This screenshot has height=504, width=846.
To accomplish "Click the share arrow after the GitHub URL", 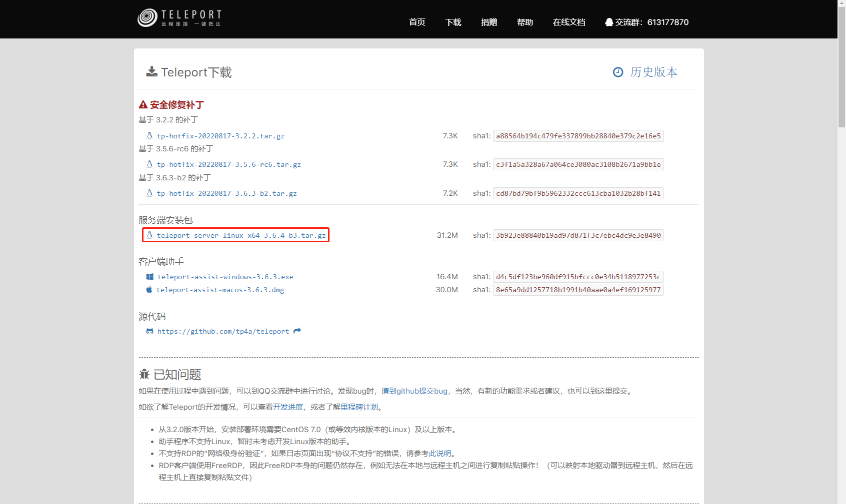I will pos(297,331).
